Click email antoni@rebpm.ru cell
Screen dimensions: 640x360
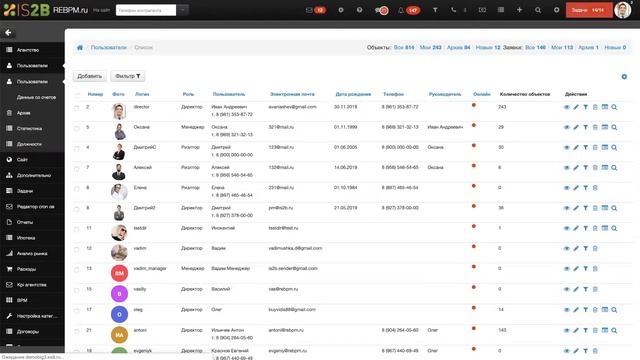286,330
